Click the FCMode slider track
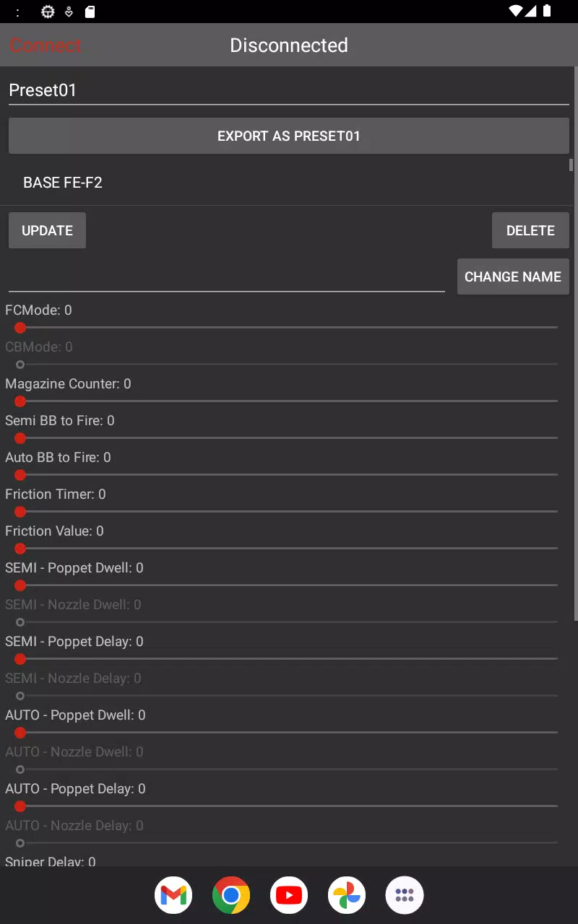Viewport: 578px width, 924px height. point(289,328)
